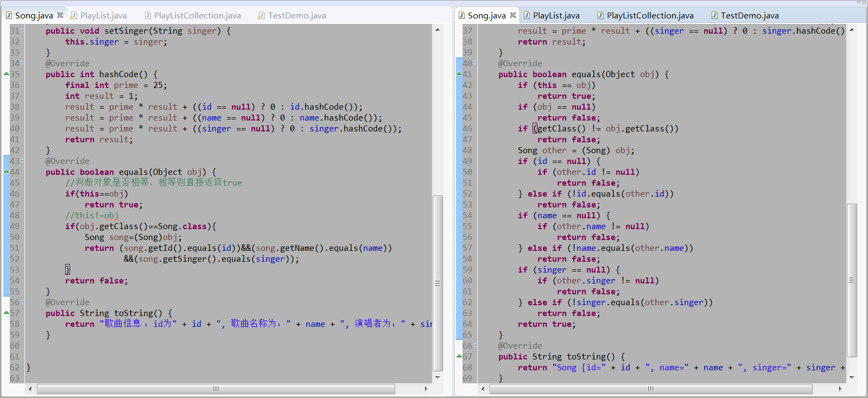This screenshot has height=398, width=868.
Task: Click 'int result = 1;' line in left editor
Action: [102, 96]
